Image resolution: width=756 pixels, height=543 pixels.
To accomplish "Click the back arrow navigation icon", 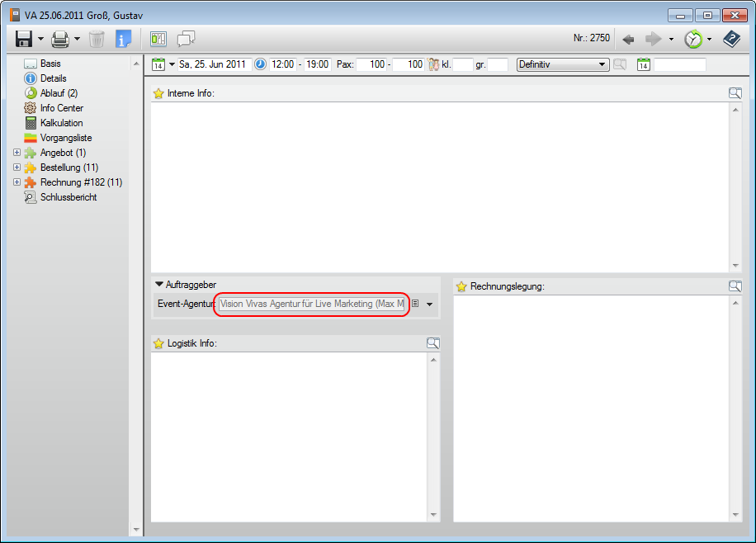I will point(628,39).
